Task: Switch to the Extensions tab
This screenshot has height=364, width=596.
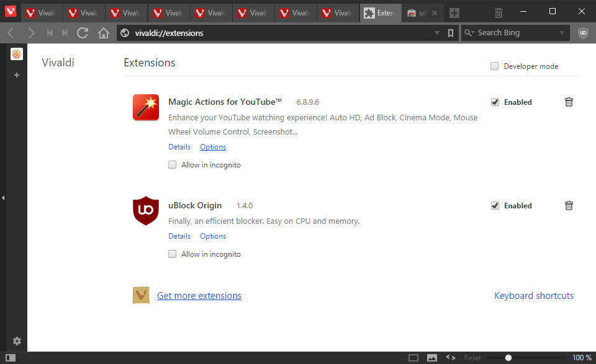Action: coord(380,13)
